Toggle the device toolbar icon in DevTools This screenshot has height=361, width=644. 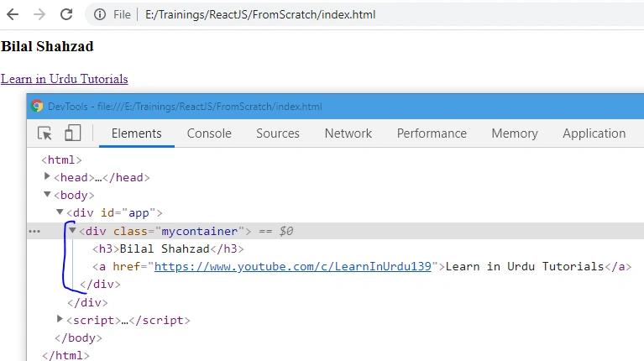click(x=73, y=133)
